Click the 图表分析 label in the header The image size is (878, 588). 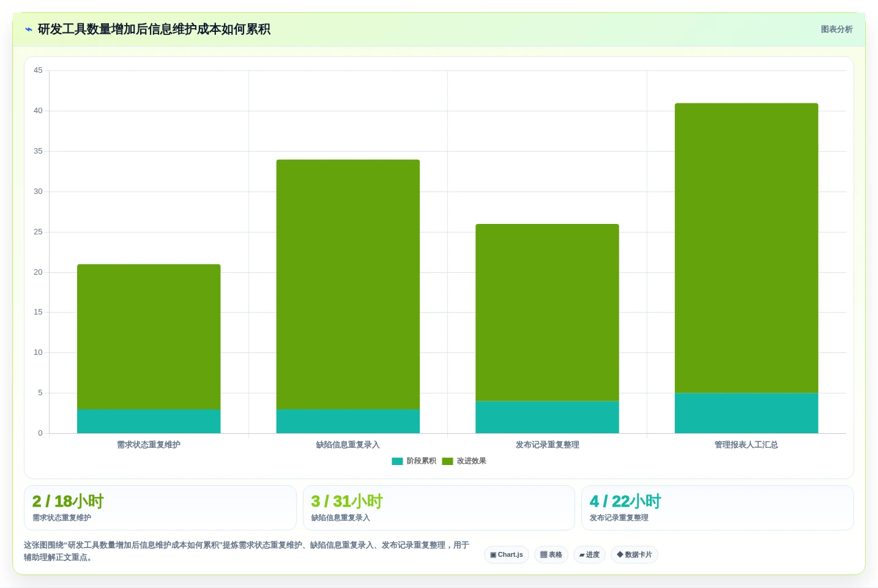(x=836, y=29)
